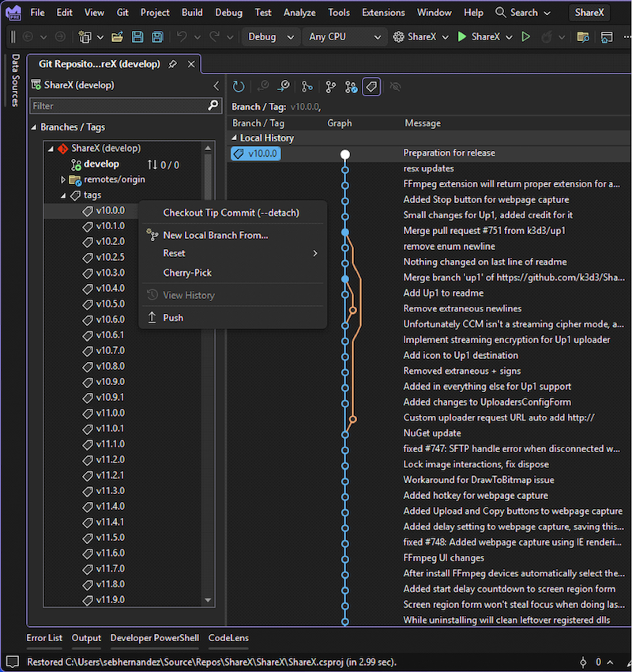Expand the remotes/origin tree node
Image resolution: width=632 pixels, height=672 pixels.
click(63, 179)
